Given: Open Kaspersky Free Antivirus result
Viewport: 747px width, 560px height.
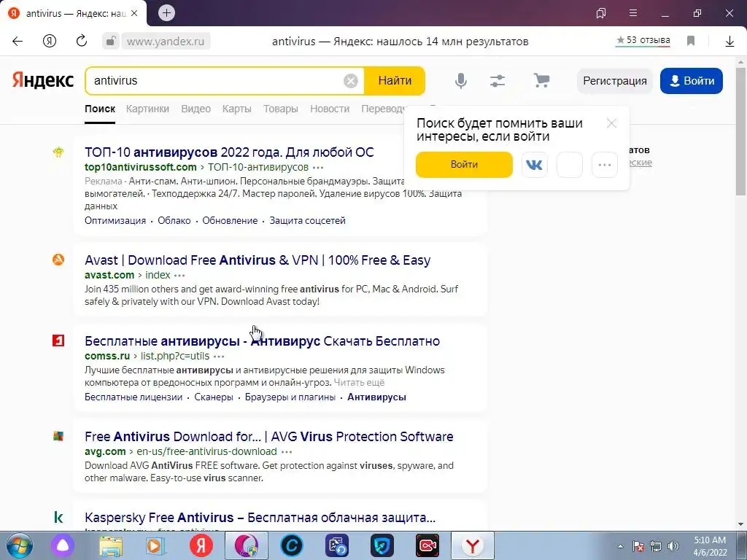Looking at the screenshot, I should pos(260,518).
